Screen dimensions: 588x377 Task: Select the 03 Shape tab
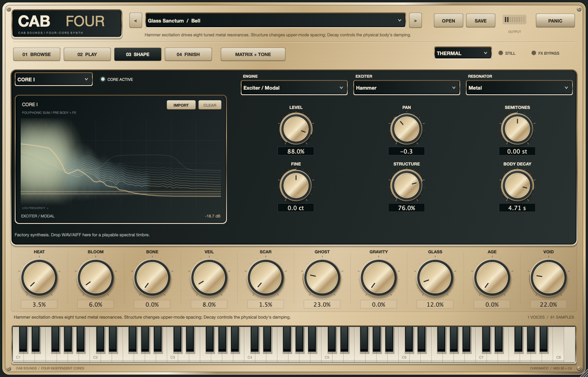point(138,54)
